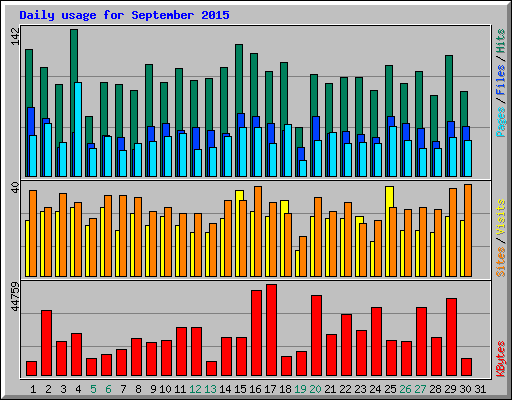Select day label "29" on the x-axis
512x400 pixels.
450,389
